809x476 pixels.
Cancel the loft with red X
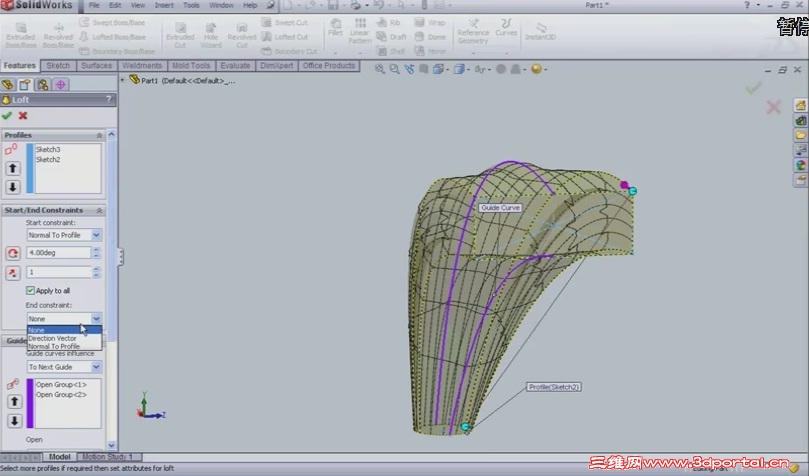tap(22, 116)
